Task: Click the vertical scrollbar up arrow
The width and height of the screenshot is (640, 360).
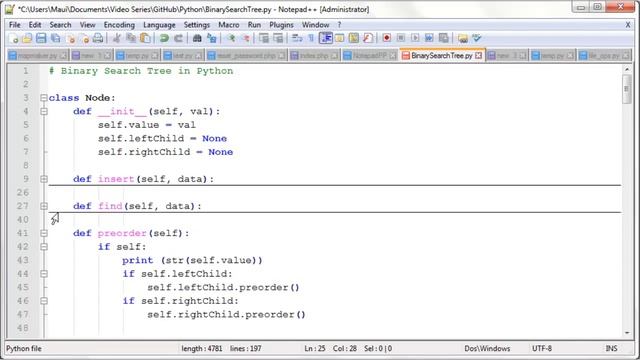Action: tap(627, 70)
